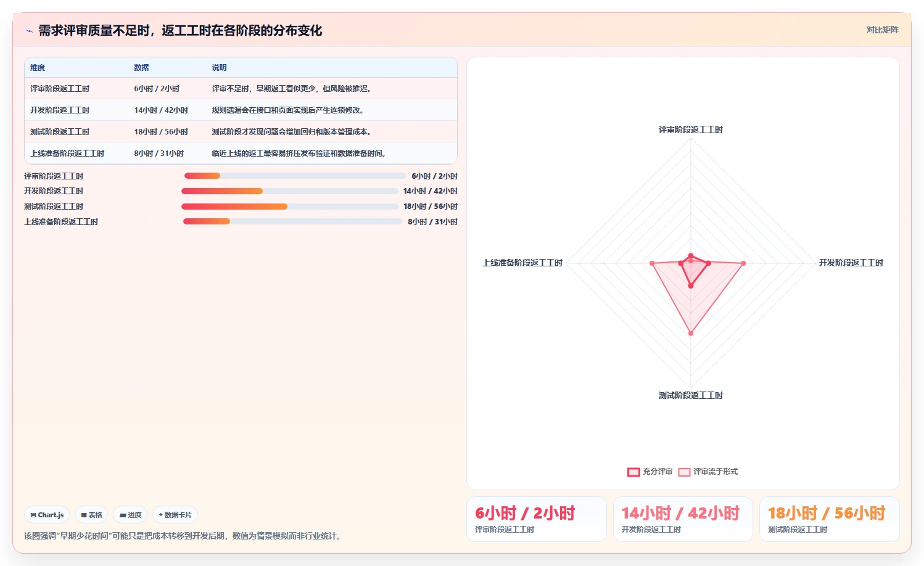Select the Chart.js tag chip

[47, 515]
